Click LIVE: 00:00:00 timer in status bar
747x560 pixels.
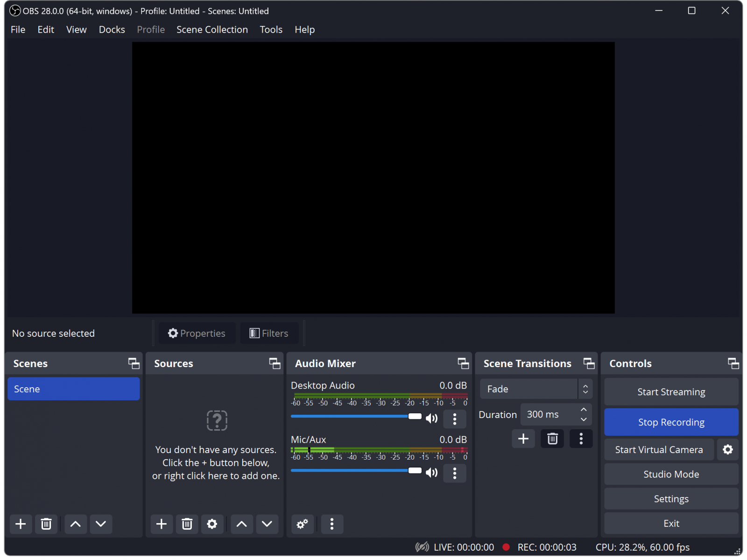pyautogui.click(x=464, y=547)
